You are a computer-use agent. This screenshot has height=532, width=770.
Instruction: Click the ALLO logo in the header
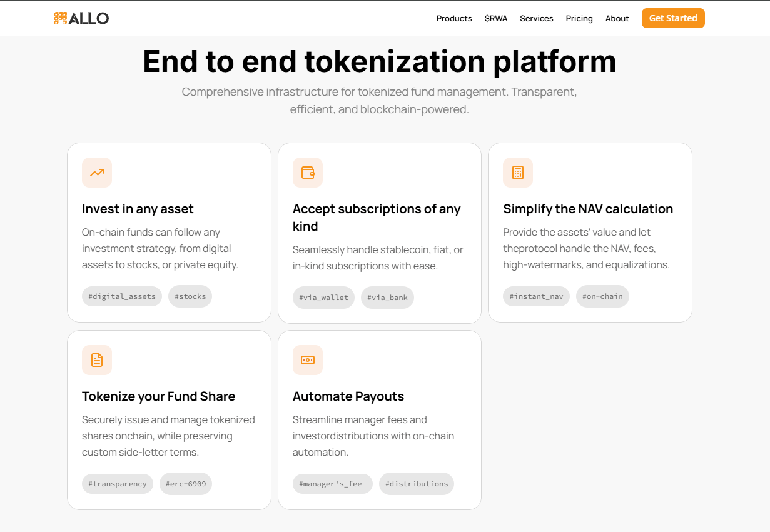(x=81, y=18)
